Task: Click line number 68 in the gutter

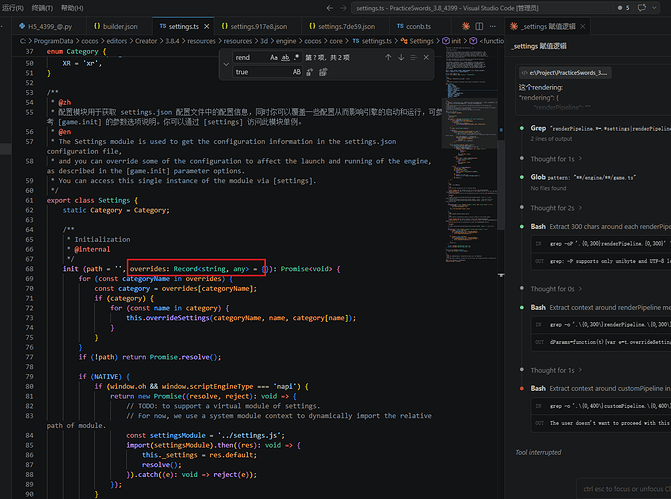Action: (x=29, y=269)
